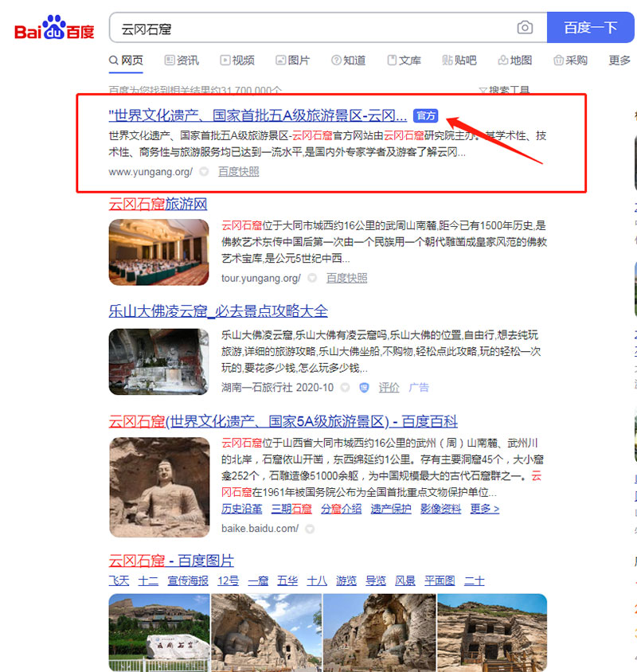
Task: Expand the arrow next to baike.baidu.com/
Action: (310, 529)
